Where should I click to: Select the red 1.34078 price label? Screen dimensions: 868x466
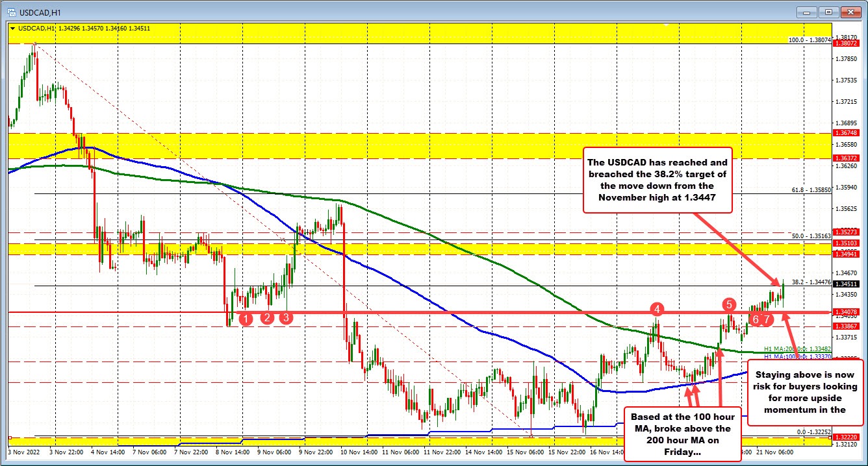click(847, 312)
